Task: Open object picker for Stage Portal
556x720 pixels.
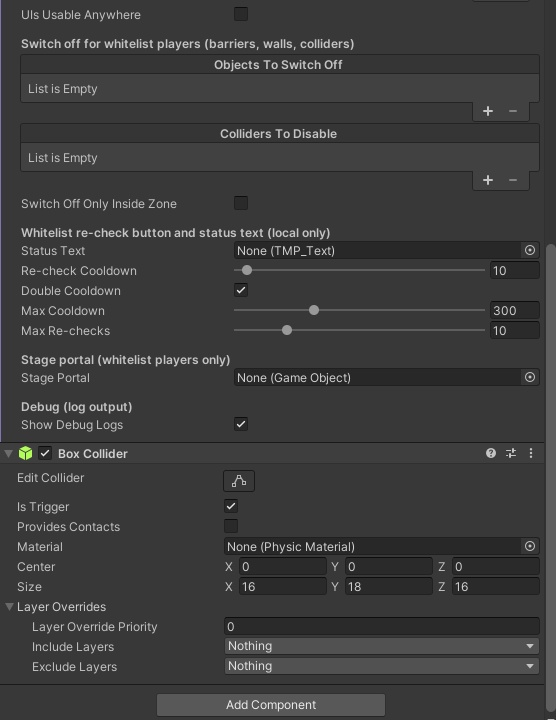Action: (530, 377)
